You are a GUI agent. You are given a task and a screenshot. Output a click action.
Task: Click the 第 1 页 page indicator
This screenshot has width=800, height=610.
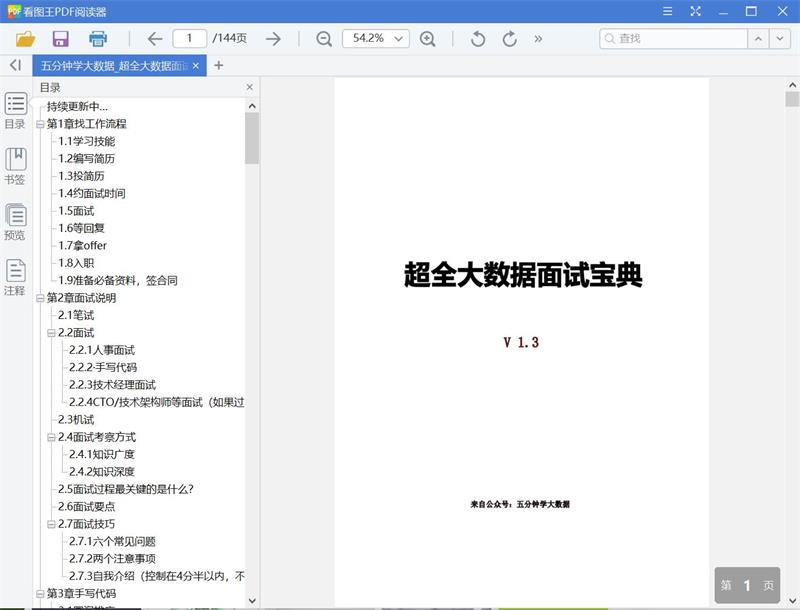[x=747, y=586]
